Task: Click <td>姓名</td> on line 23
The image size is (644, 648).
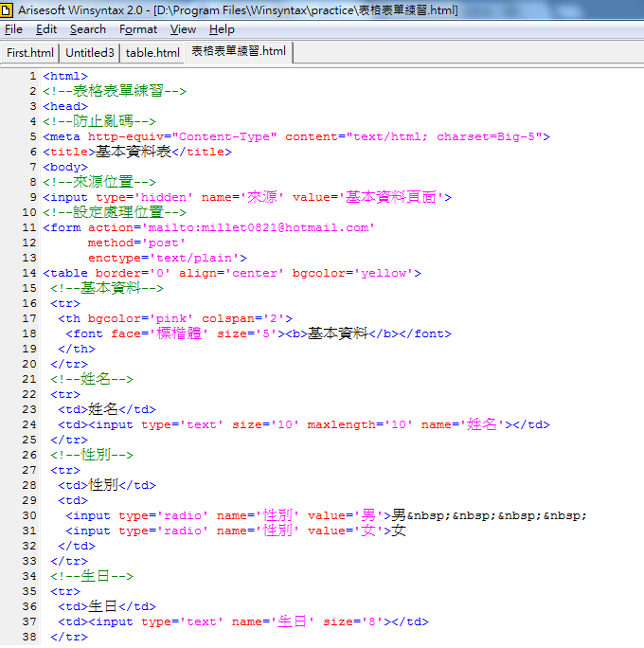Action: [107, 409]
